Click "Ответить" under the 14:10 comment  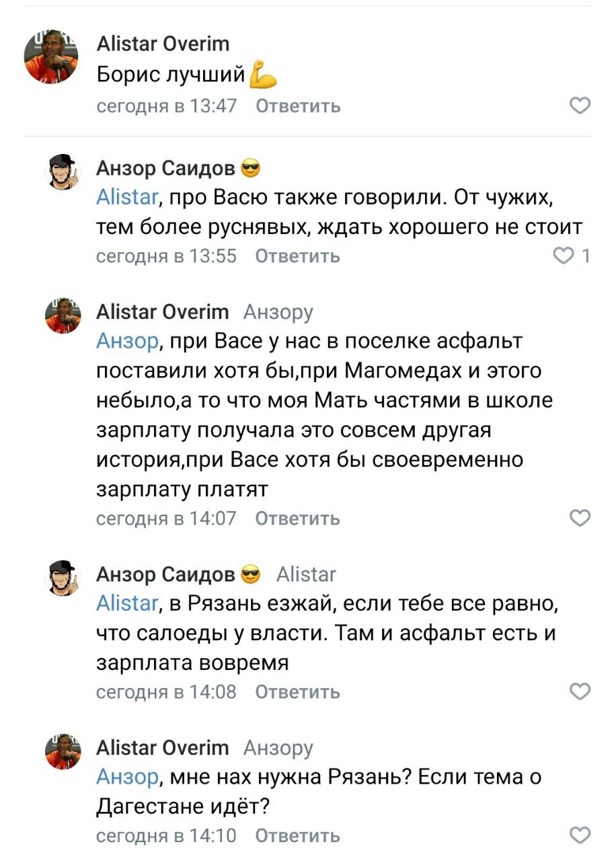[x=298, y=836]
